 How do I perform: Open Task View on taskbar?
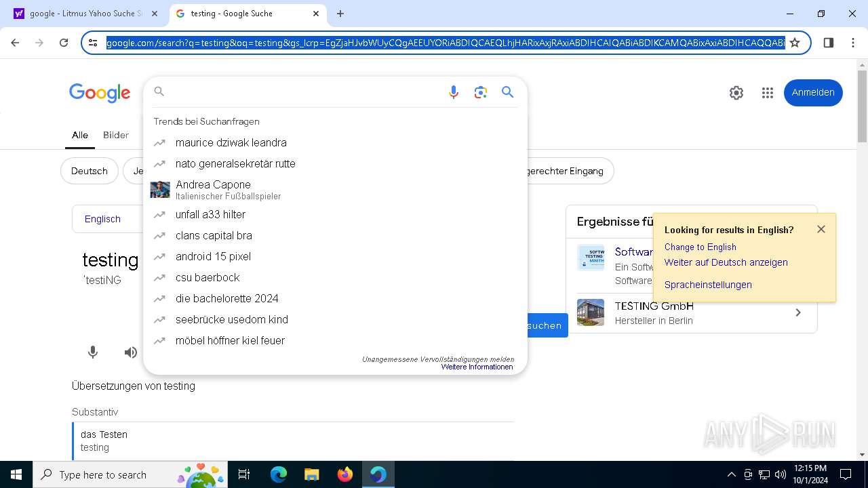[244, 474]
